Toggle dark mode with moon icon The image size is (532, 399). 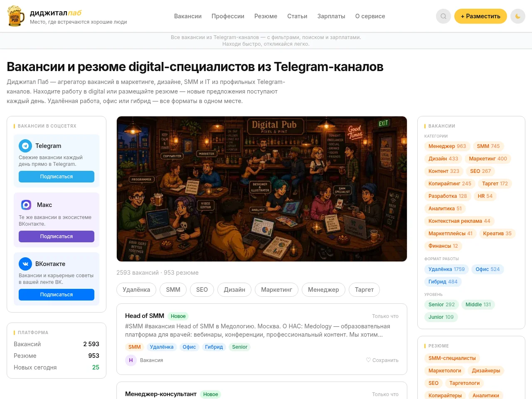pos(518,16)
